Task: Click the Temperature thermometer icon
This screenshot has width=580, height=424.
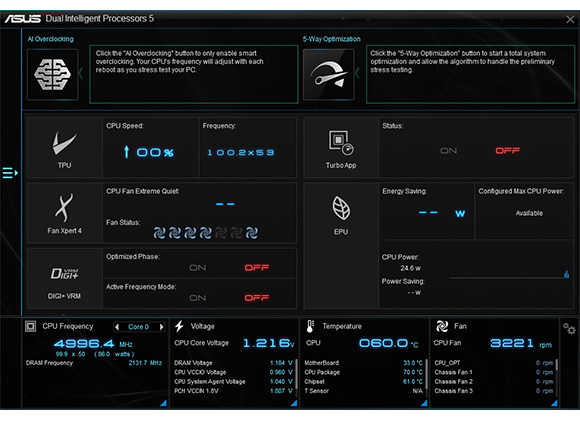Action: (x=310, y=326)
